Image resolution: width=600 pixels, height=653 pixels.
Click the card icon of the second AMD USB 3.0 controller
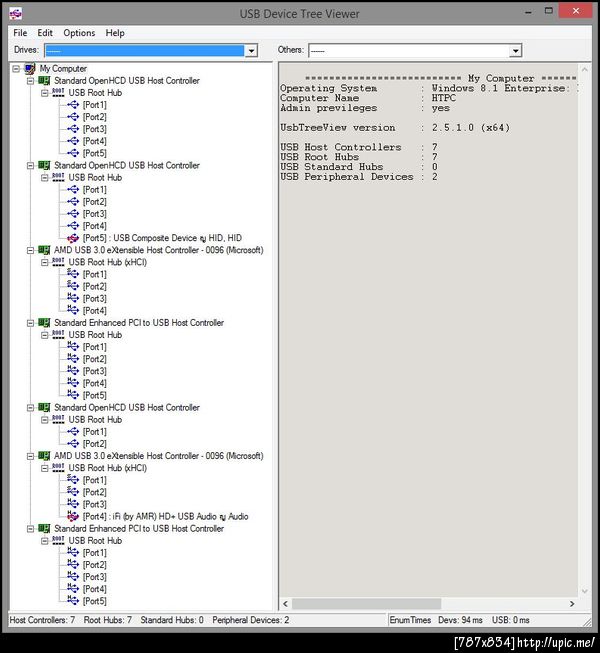click(x=44, y=456)
